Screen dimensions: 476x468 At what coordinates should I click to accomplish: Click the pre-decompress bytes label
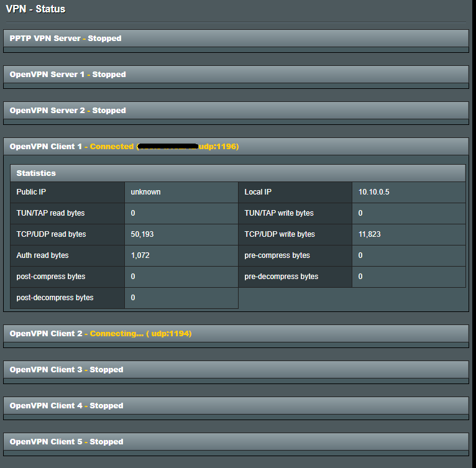point(281,277)
